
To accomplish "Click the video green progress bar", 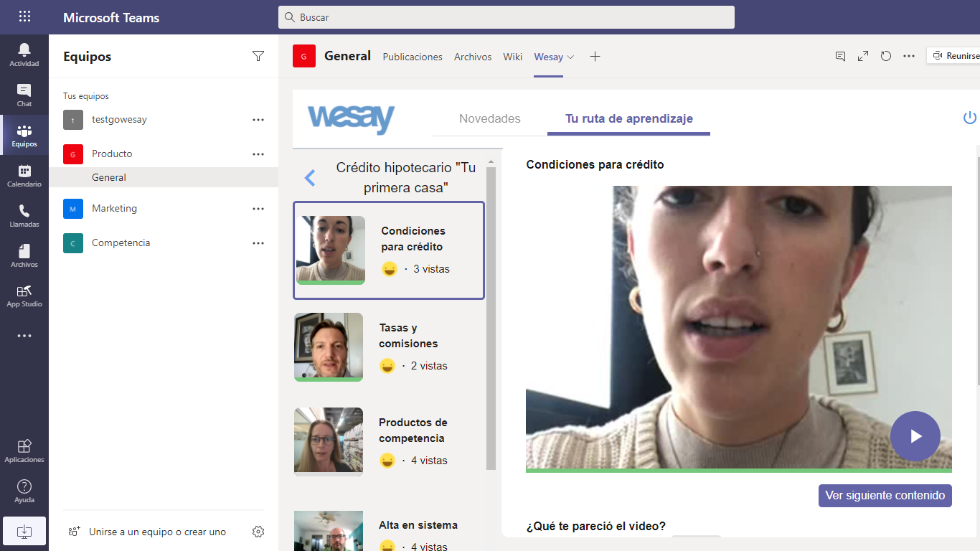I will click(739, 471).
